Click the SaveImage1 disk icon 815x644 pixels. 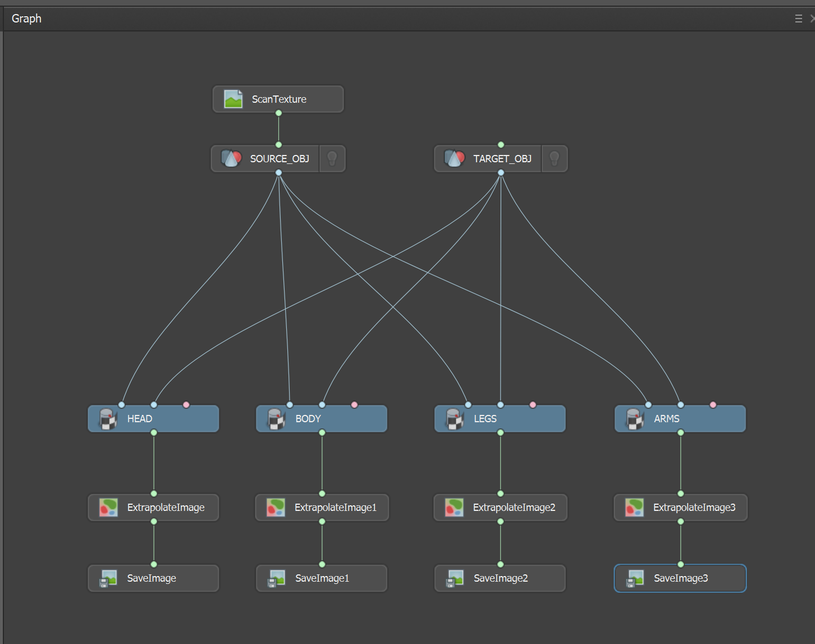[x=276, y=578]
